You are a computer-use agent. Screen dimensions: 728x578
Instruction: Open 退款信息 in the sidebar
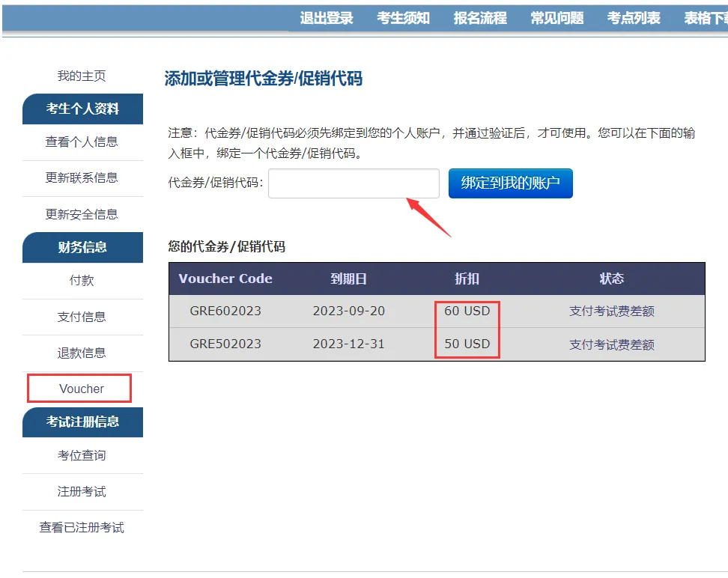82,353
